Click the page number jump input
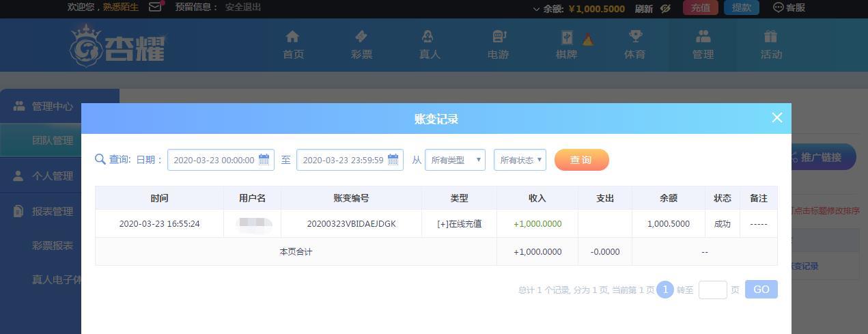The width and height of the screenshot is (868, 334). point(712,290)
